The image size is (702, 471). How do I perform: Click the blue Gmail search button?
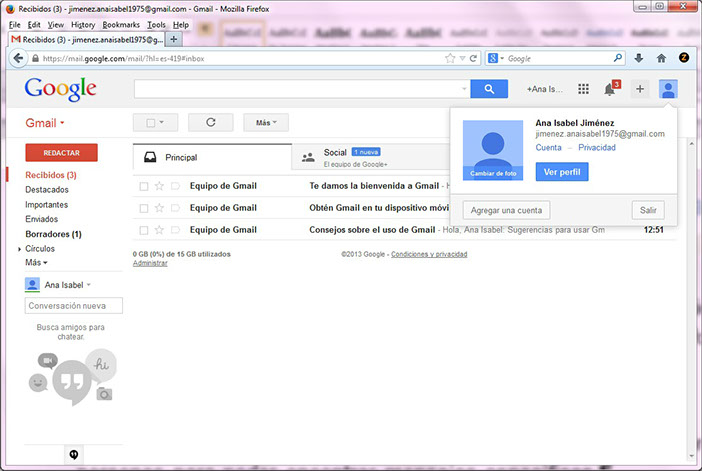click(x=489, y=89)
